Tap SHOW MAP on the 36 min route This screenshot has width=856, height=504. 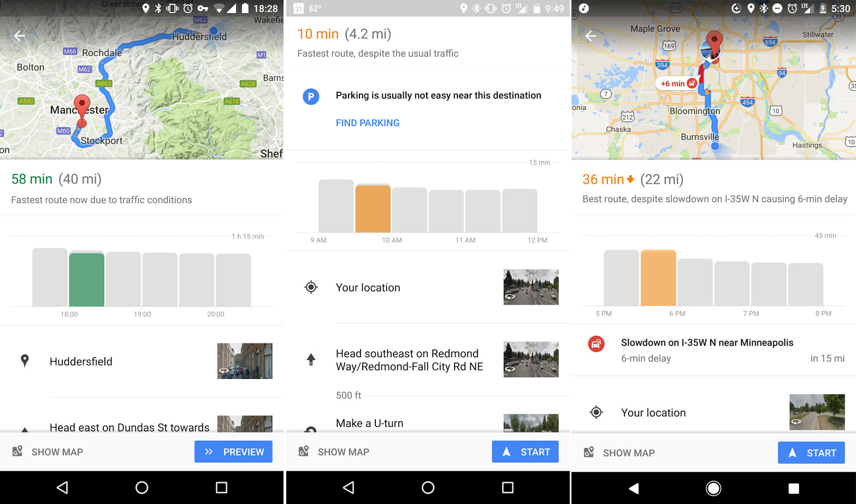[x=619, y=453]
